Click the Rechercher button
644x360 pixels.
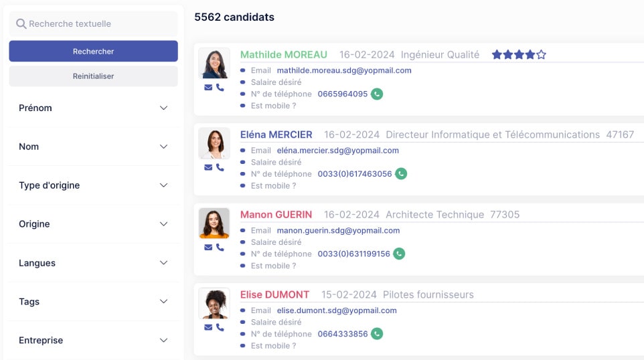[93, 52]
